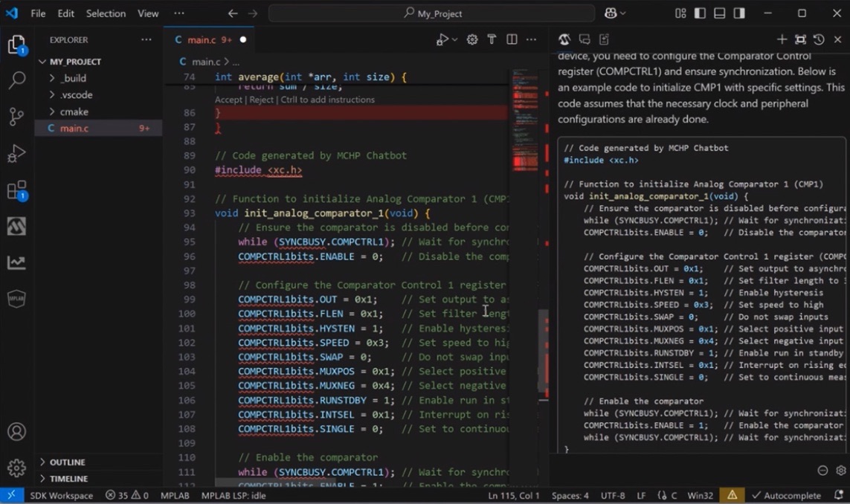
Task: Open the Search sidebar icon
Action: pyautogui.click(x=16, y=80)
